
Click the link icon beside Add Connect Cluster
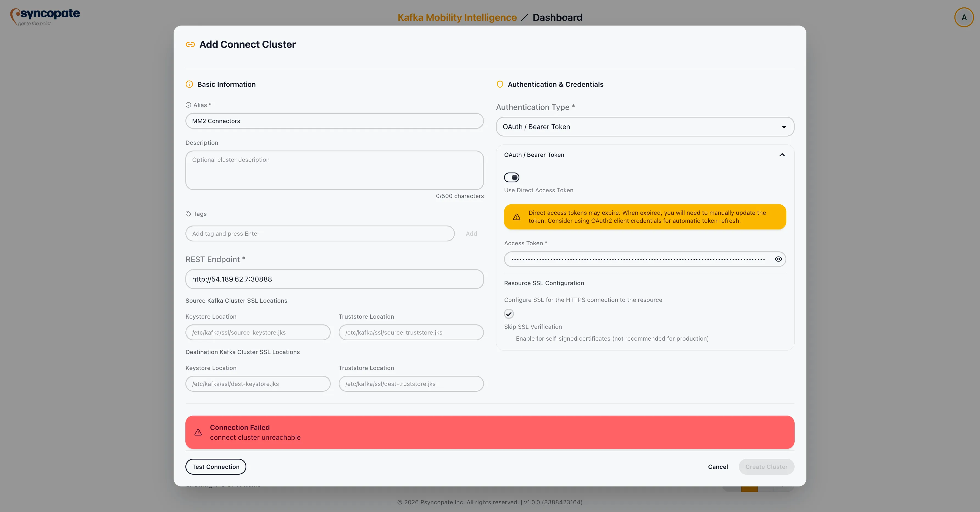coord(190,44)
